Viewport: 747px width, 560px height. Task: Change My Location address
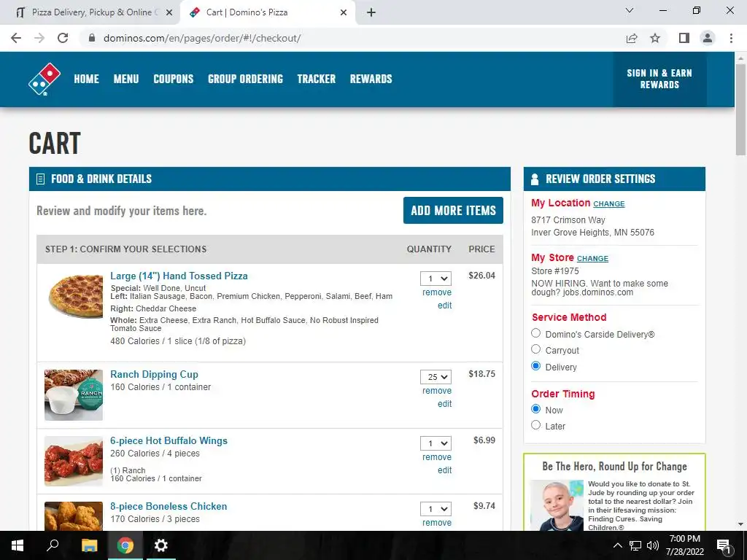(609, 204)
